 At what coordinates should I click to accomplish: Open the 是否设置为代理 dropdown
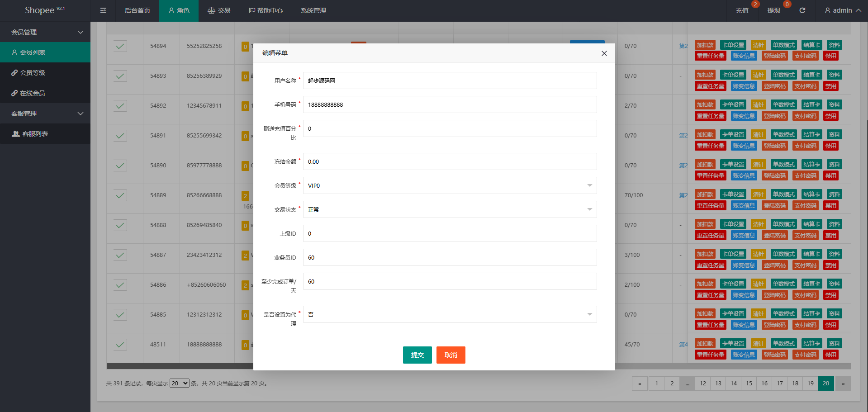click(x=450, y=314)
